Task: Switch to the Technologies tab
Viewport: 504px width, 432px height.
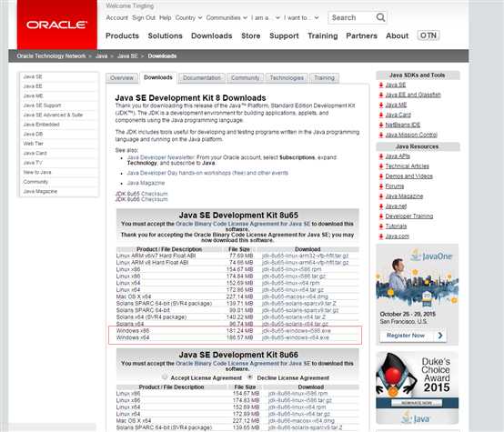Action: pyautogui.click(x=287, y=78)
